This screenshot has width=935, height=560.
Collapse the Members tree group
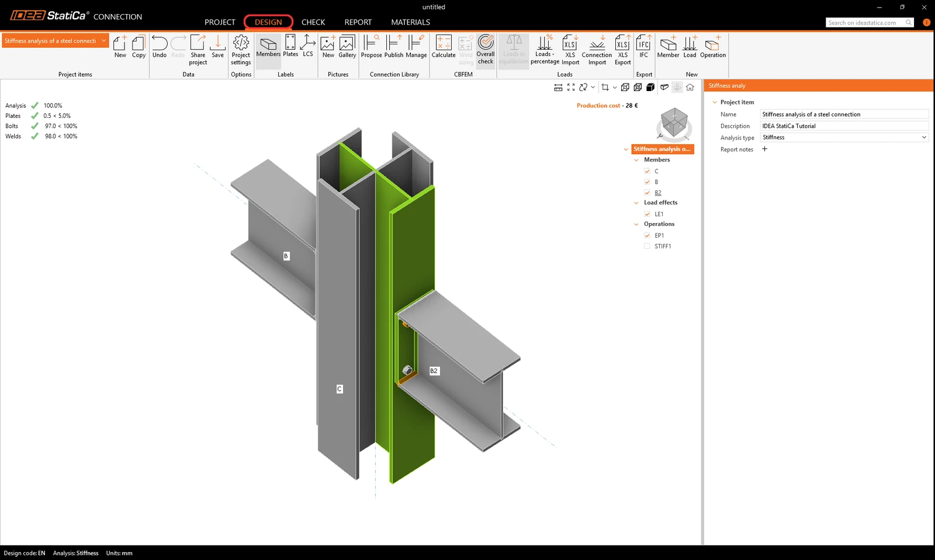636,160
